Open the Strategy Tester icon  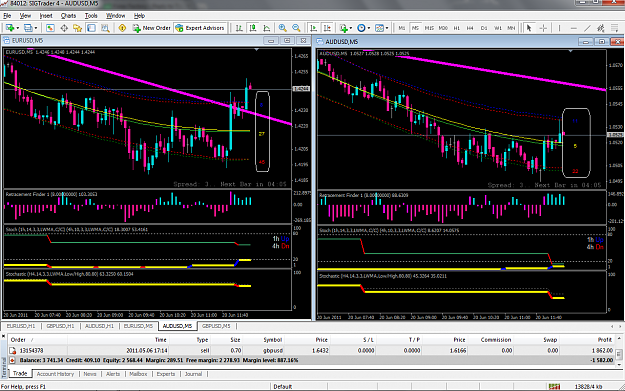(105, 28)
